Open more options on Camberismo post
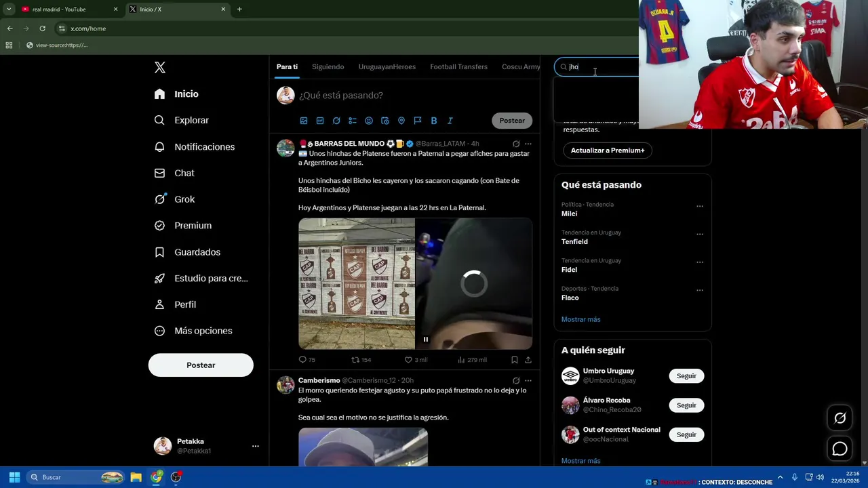868x488 pixels. coord(528,381)
